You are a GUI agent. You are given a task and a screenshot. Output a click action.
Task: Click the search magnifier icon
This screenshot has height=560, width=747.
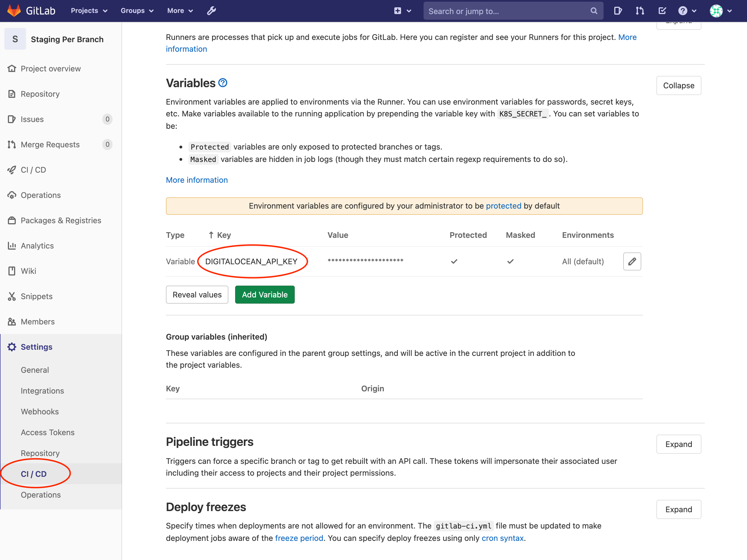(594, 11)
